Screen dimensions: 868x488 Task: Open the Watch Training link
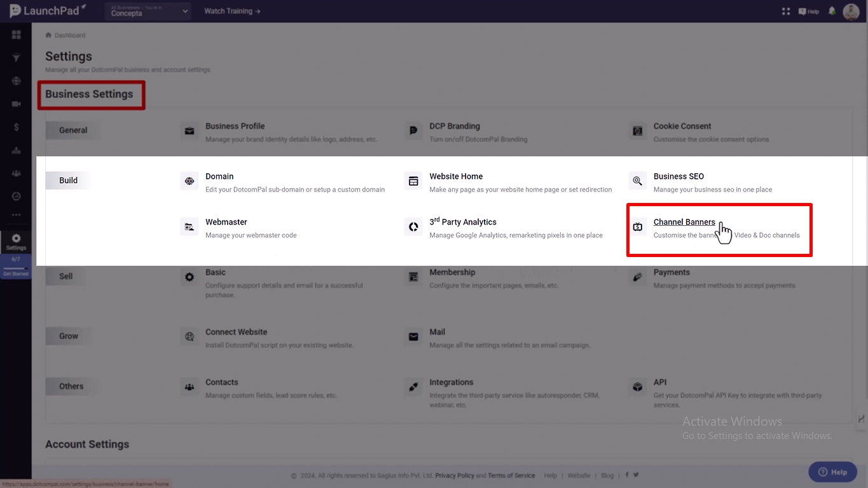click(x=232, y=11)
